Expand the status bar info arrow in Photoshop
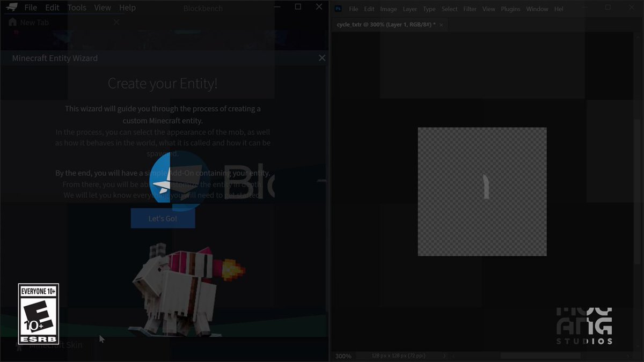 [444, 356]
